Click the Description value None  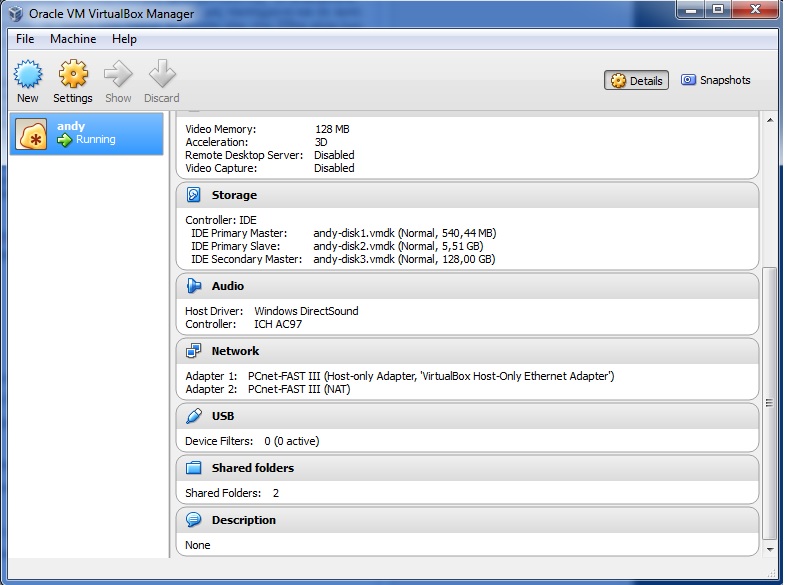pyautogui.click(x=198, y=545)
